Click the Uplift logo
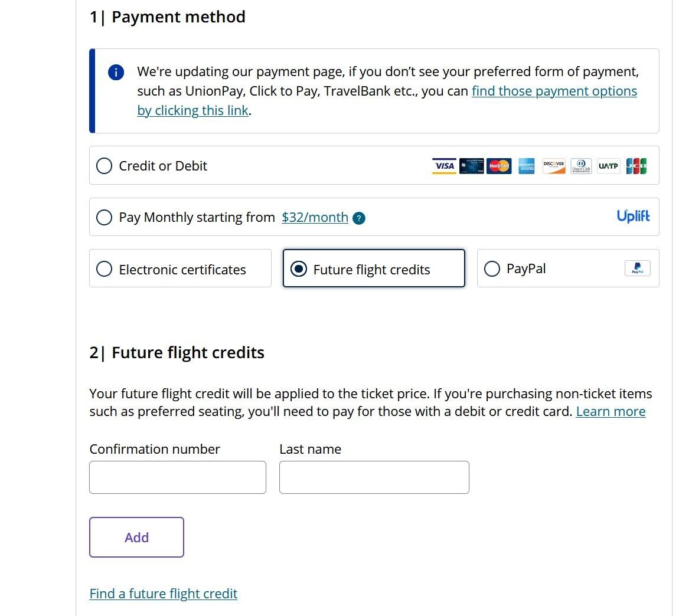This screenshot has height=616, width=679. (633, 217)
